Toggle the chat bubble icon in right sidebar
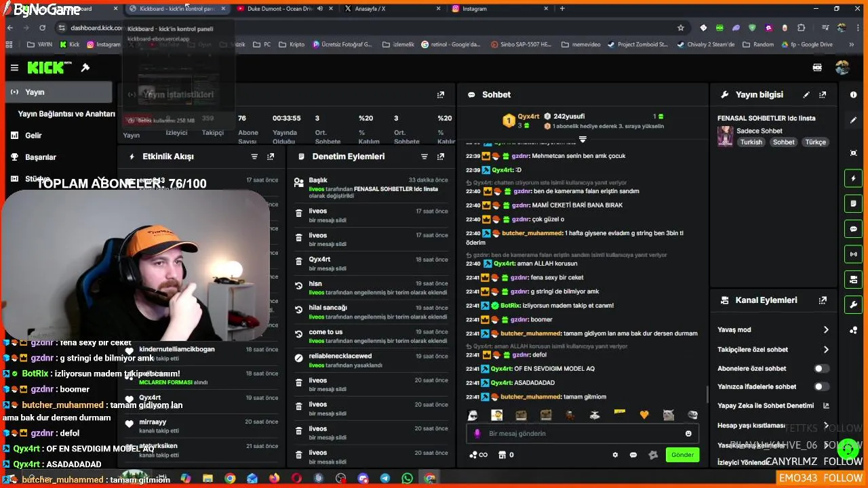Screen dimensions: 868x488 [853, 229]
